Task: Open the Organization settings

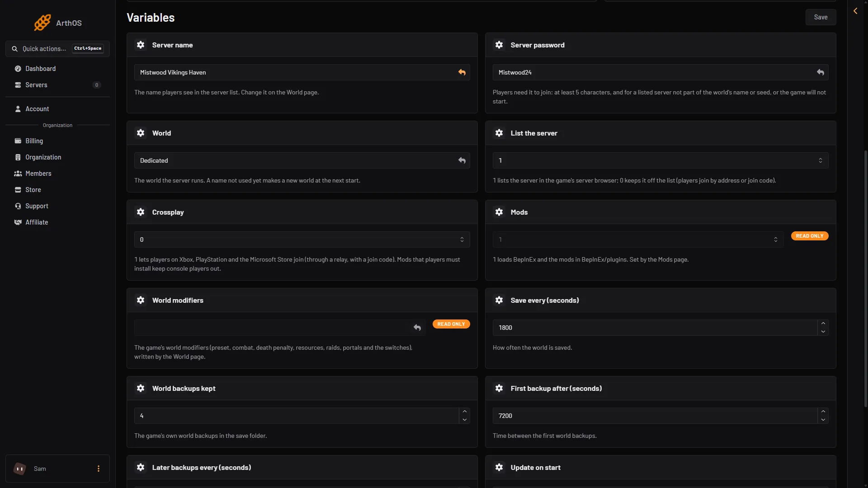Action: (x=57, y=157)
